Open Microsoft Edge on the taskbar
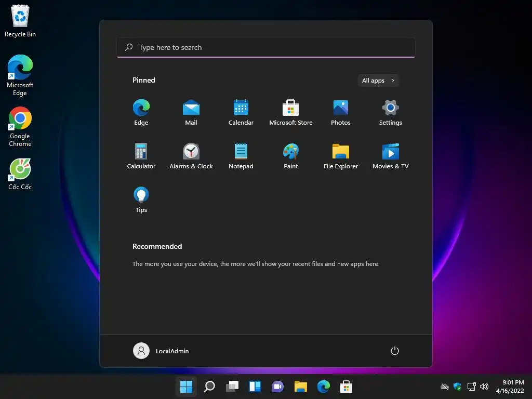 (x=323, y=387)
